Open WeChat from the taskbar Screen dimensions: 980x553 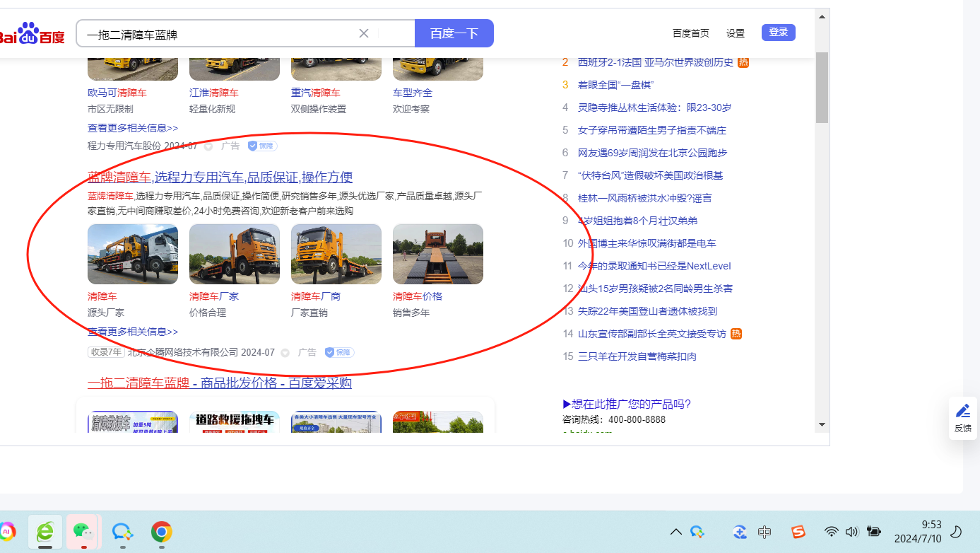coord(84,532)
